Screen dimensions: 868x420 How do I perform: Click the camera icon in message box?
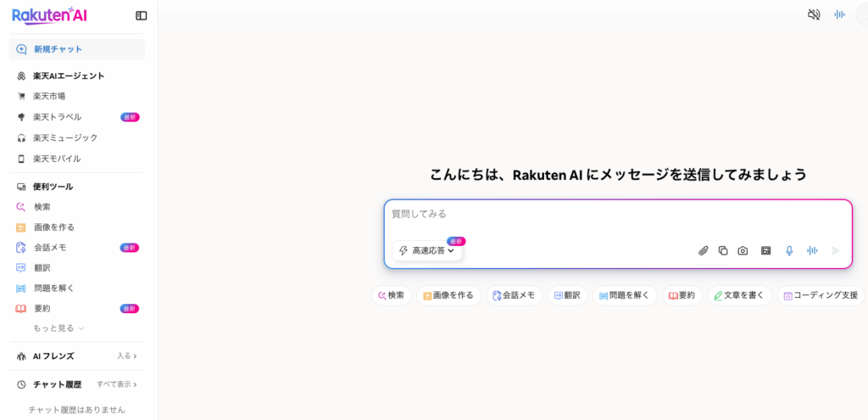click(743, 250)
